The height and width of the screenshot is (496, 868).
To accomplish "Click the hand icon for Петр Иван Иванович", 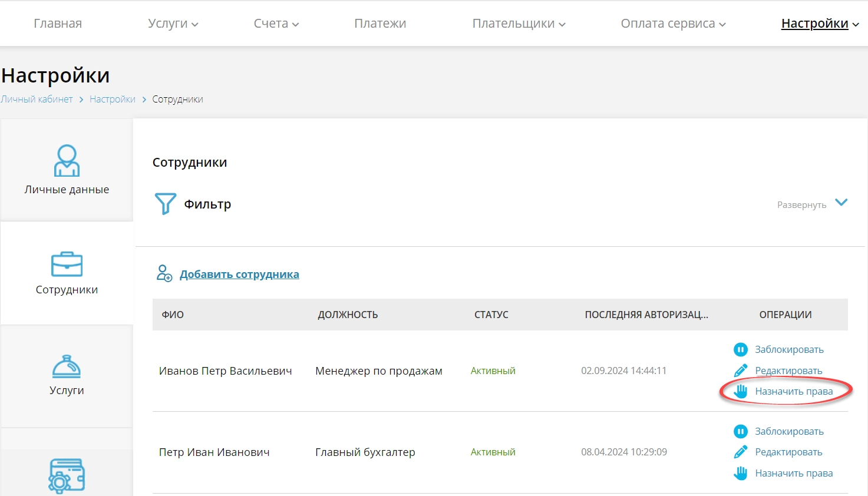I will [741, 473].
